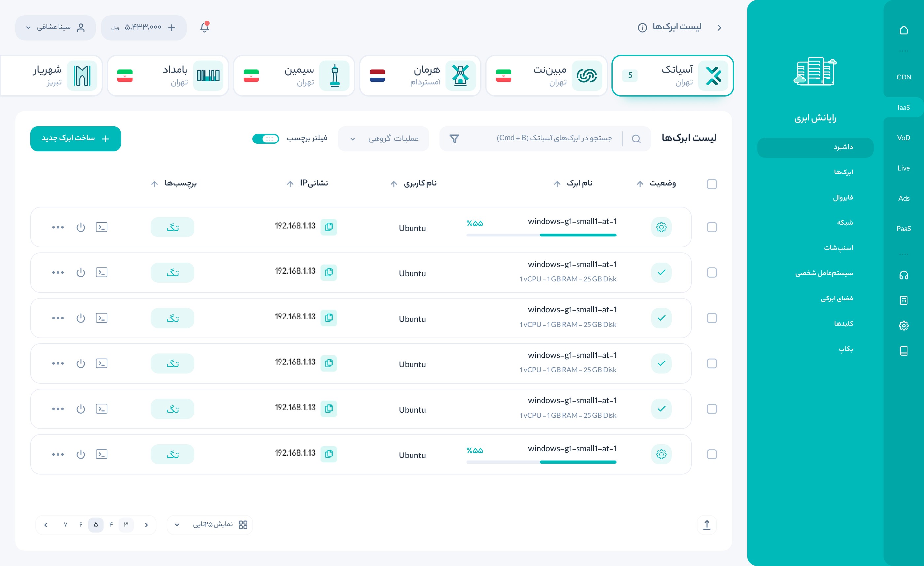Check the fourth row checkbox
The height and width of the screenshot is (566, 924).
[712, 363]
